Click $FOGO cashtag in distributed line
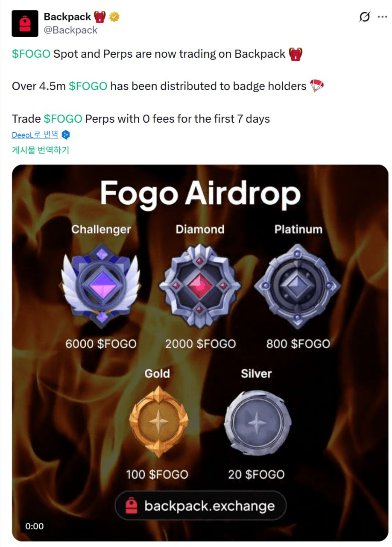392x547 pixels. pos(88,86)
